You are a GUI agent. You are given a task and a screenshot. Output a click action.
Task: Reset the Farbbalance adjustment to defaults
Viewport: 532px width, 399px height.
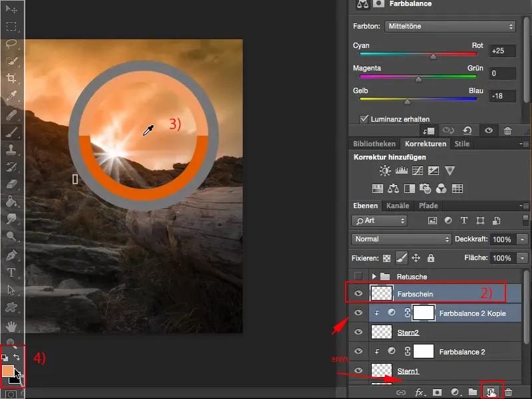467,131
